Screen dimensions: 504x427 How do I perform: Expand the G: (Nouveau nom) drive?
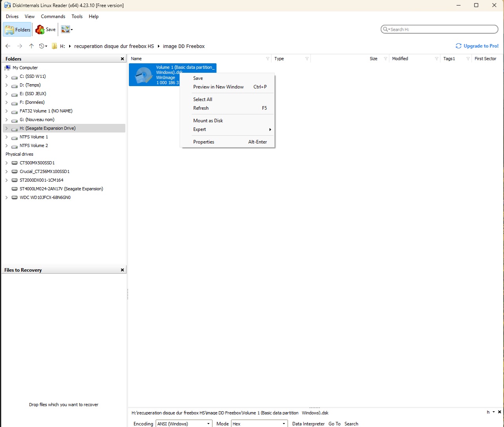point(7,120)
